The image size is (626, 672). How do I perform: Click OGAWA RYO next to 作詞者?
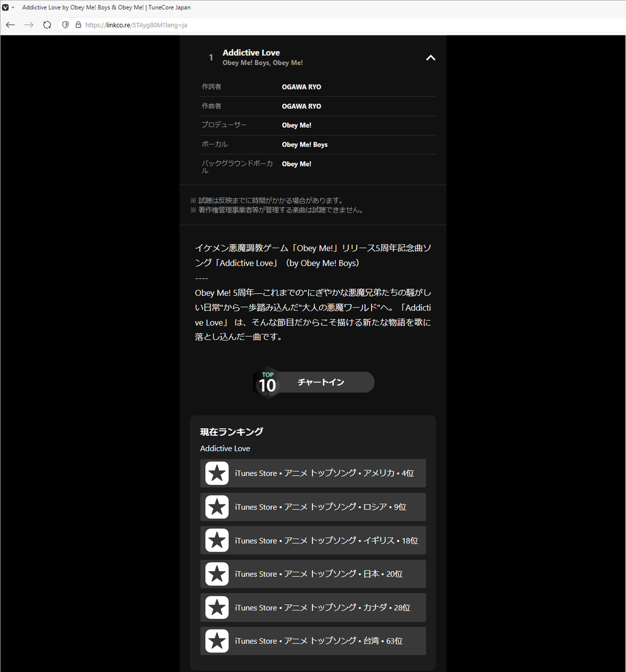(x=301, y=87)
